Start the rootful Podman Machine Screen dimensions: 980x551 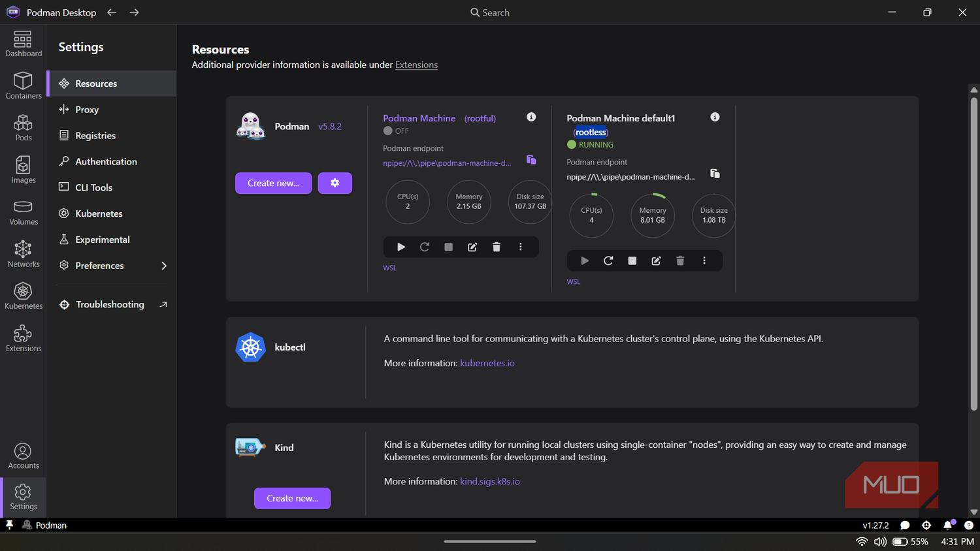click(401, 247)
